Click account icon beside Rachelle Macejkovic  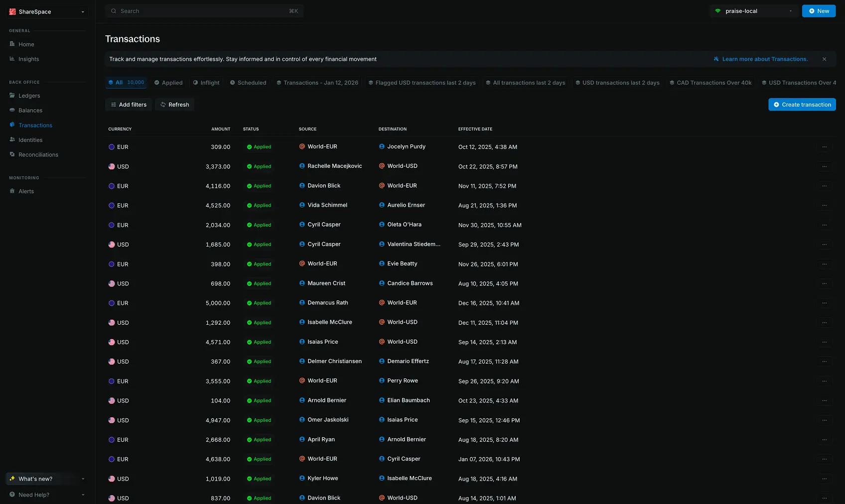(302, 166)
